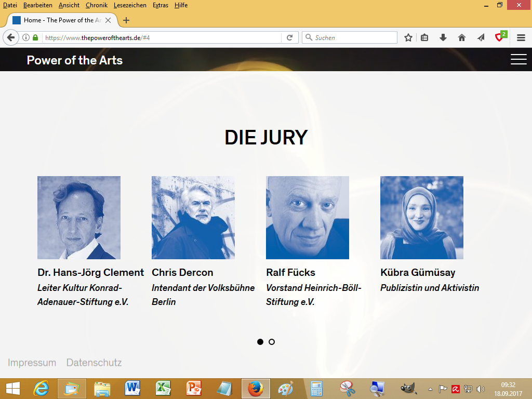Open Paint from the taskbar
532x399 pixels.
pyautogui.click(x=286, y=389)
